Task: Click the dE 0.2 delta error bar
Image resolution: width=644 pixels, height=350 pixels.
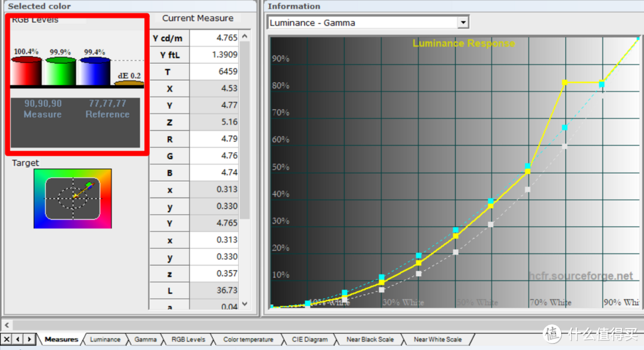Action: [129, 83]
